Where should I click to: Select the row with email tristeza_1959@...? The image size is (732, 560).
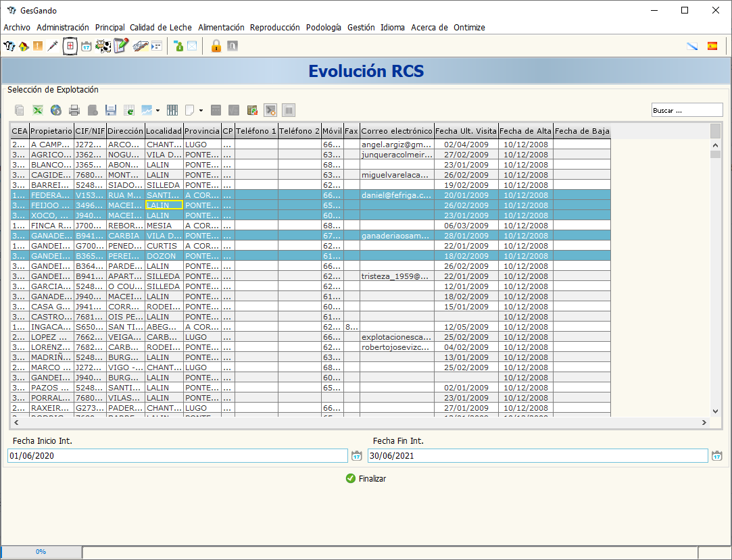click(310, 276)
